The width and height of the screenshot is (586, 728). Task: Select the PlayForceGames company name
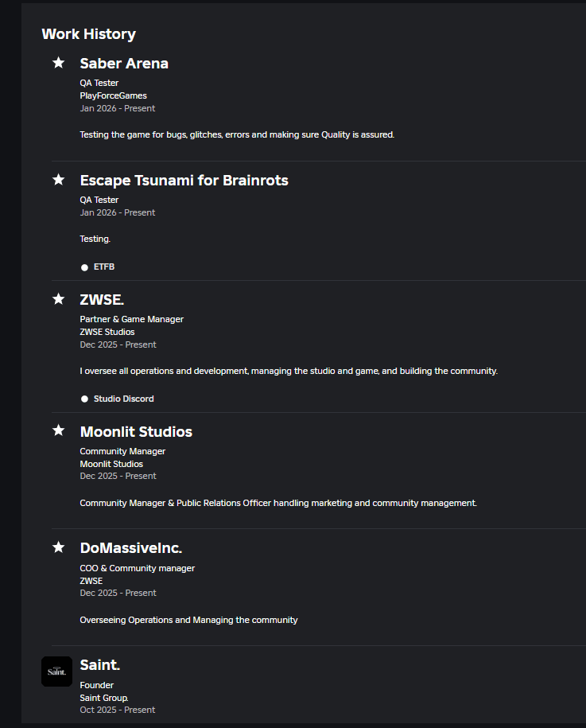tap(113, 95)
